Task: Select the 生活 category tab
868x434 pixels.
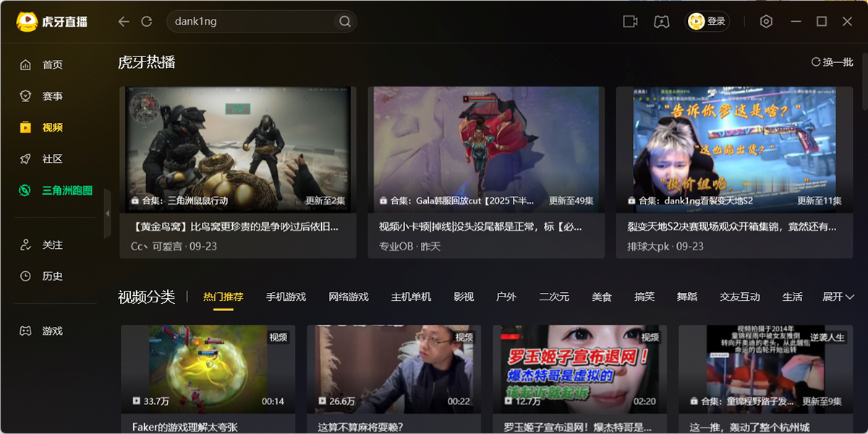Action: [792, 297]
